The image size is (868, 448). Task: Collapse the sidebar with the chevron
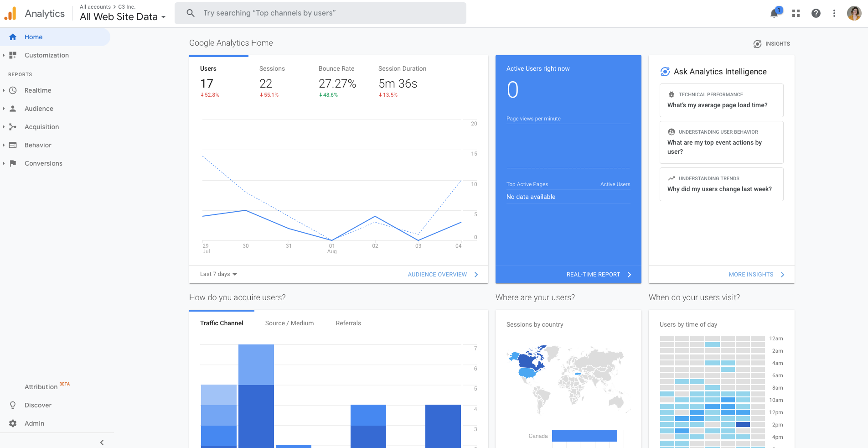(102, 443)
